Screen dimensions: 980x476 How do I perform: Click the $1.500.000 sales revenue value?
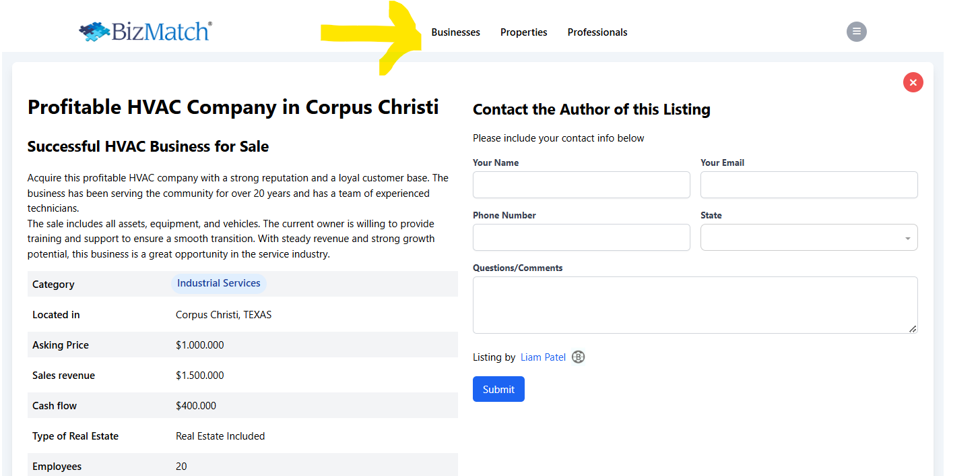199,376
